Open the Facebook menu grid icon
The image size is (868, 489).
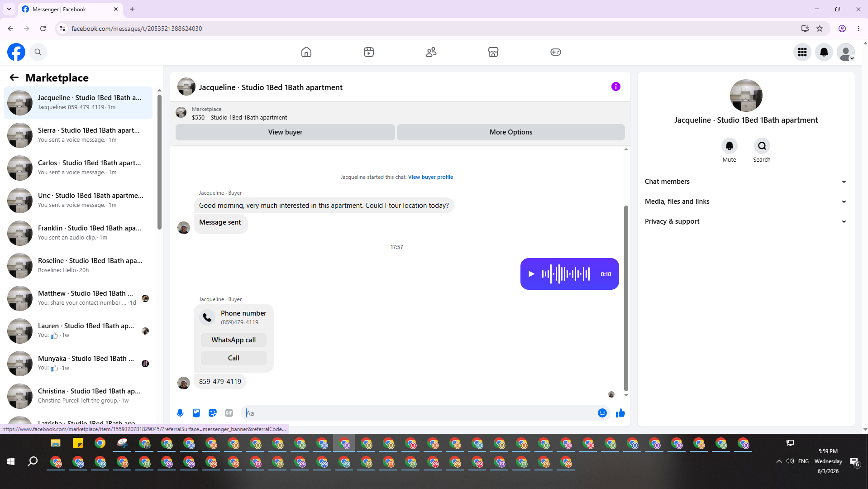(x=802, y=52)
